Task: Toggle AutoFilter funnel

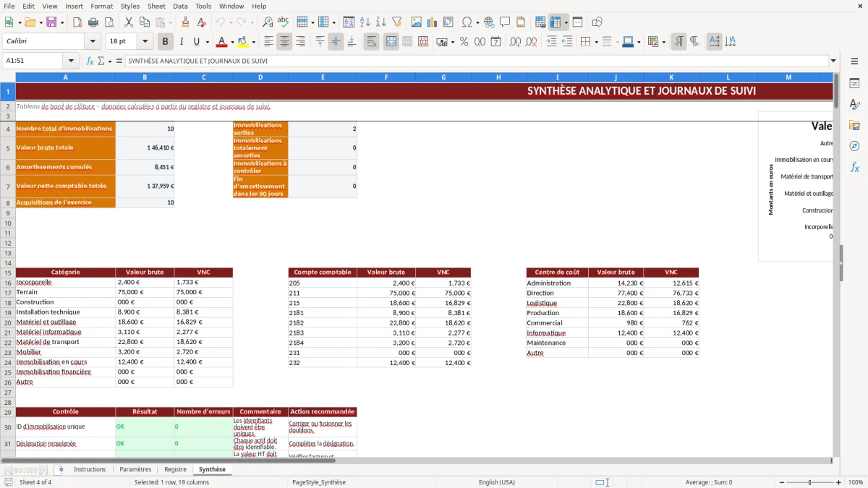Action: tap(396, 22)
